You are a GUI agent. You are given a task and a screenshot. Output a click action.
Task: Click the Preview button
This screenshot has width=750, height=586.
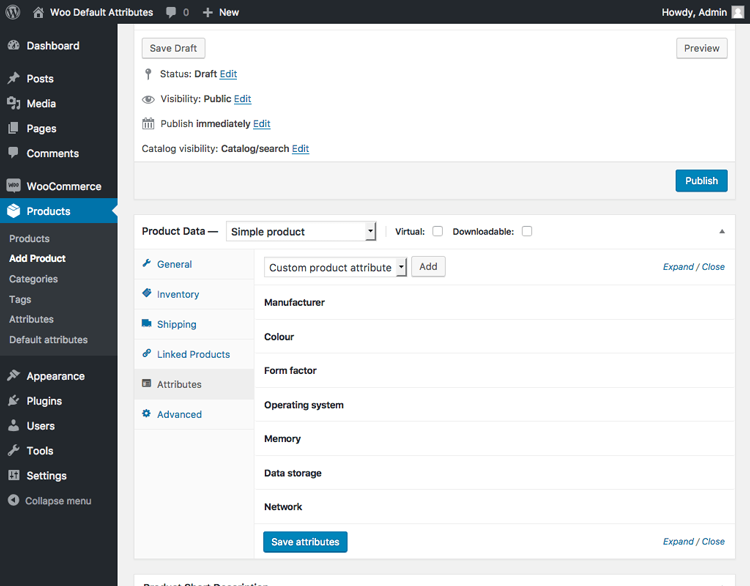[x=702, y=48]
